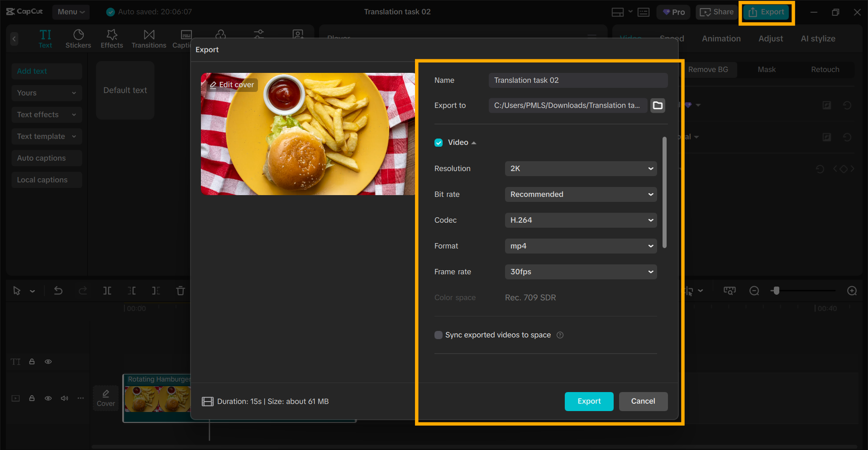Open the Frame rate dropdown showing 30fps
Image resolution: width=868 pixels, height=450 pixels.
coord(581,272)
